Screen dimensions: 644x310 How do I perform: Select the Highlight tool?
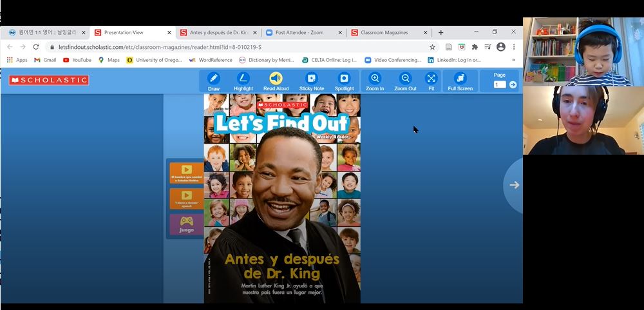243,81
